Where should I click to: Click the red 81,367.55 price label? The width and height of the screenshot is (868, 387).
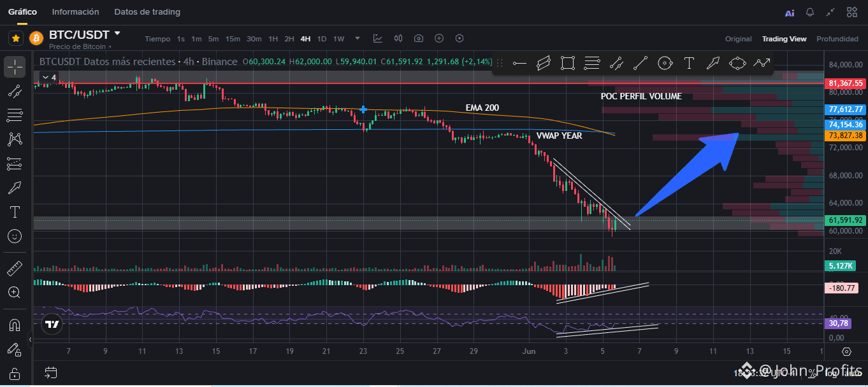point(845,83)
